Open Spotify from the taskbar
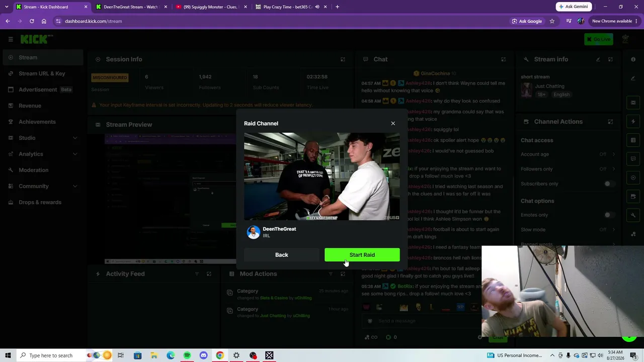The height and width of the screenshot is (362, 644). (187, 355)
